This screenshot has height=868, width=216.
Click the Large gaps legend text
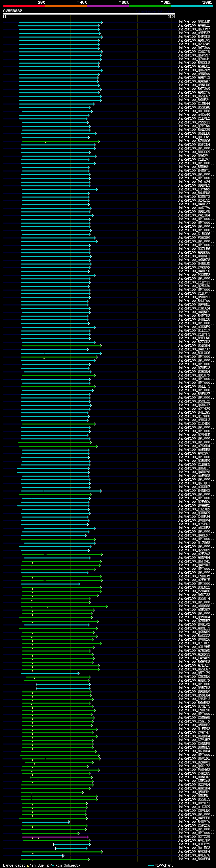click(x=42, y=865)
